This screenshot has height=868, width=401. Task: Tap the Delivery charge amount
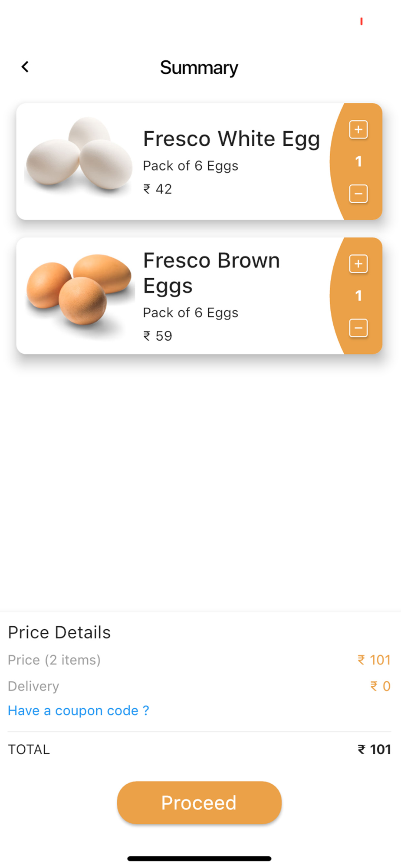(x=380, y=686)
